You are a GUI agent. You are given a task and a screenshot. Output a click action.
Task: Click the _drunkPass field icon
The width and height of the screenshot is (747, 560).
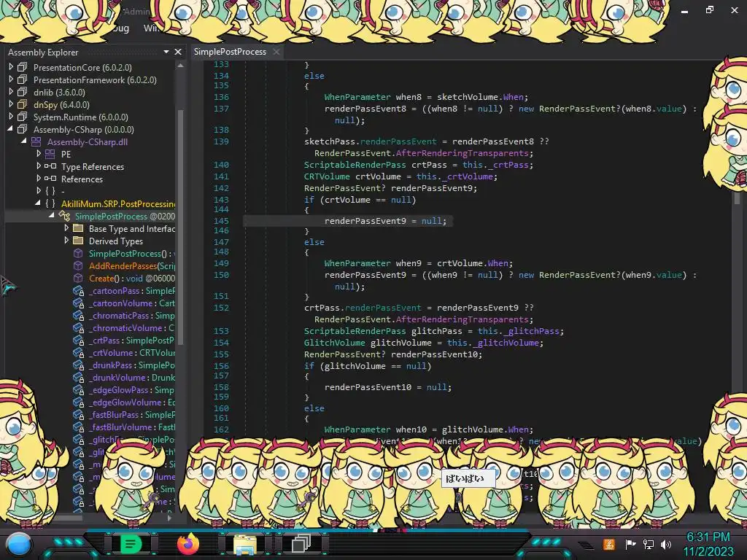[78, 365]
